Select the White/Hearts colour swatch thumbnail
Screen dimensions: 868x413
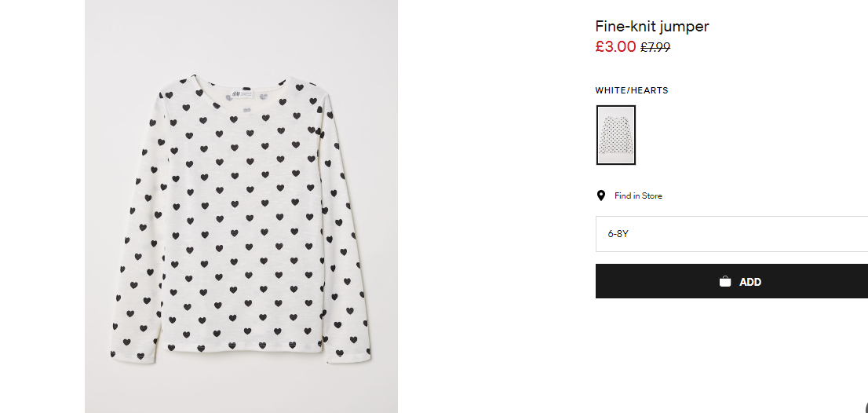(615, 135)
